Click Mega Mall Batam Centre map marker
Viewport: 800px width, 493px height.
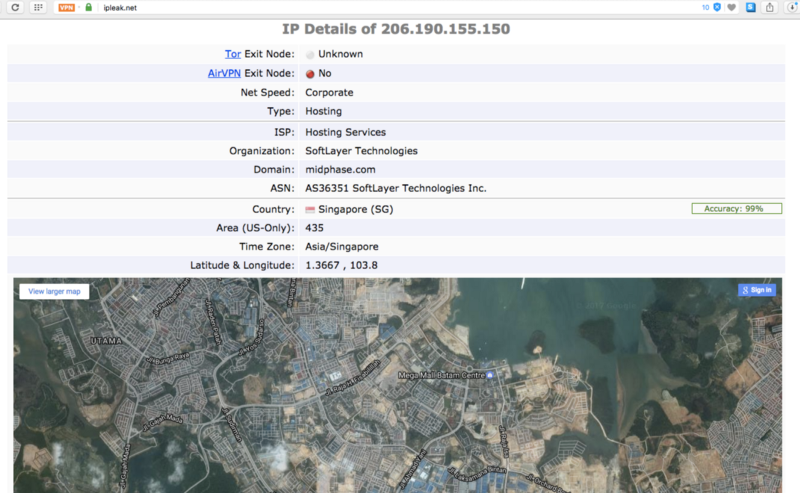490,375
